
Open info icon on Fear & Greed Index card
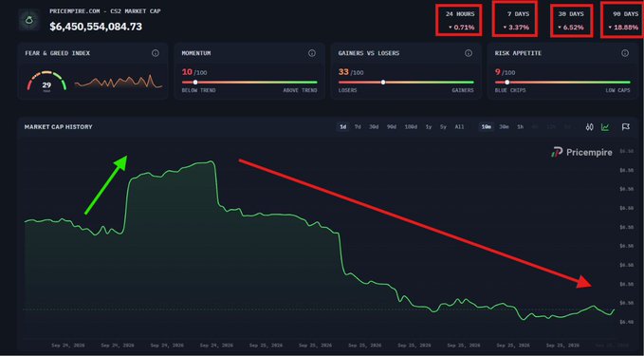click(156, 53)
